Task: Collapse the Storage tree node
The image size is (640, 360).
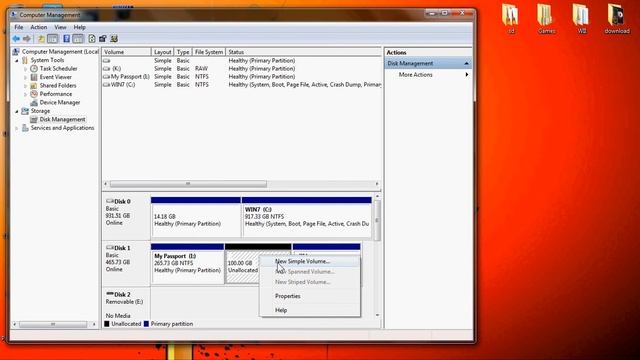Action: tap(17, 111)
